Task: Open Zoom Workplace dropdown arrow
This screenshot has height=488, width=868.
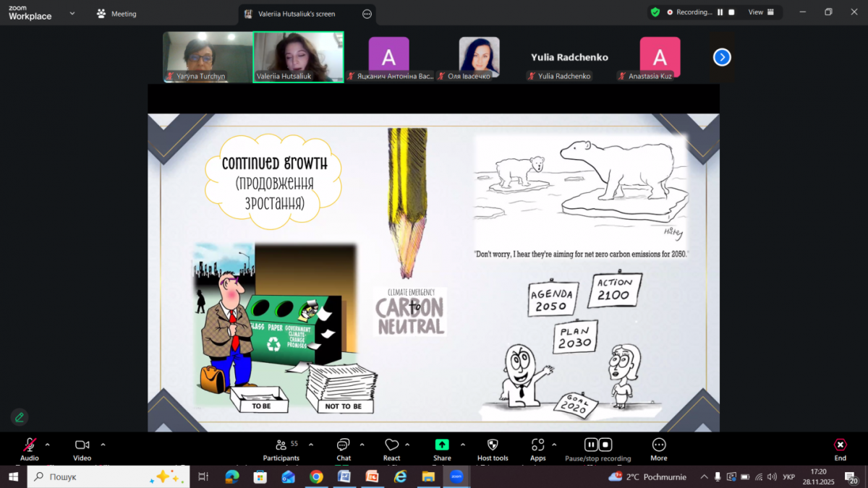Action: coord(71,13)
